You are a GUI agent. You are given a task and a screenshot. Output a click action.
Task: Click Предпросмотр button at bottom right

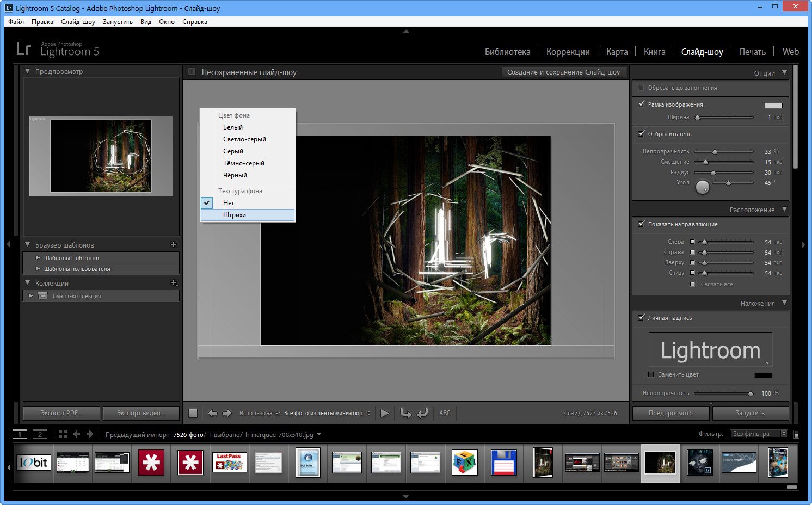[670, 413]
